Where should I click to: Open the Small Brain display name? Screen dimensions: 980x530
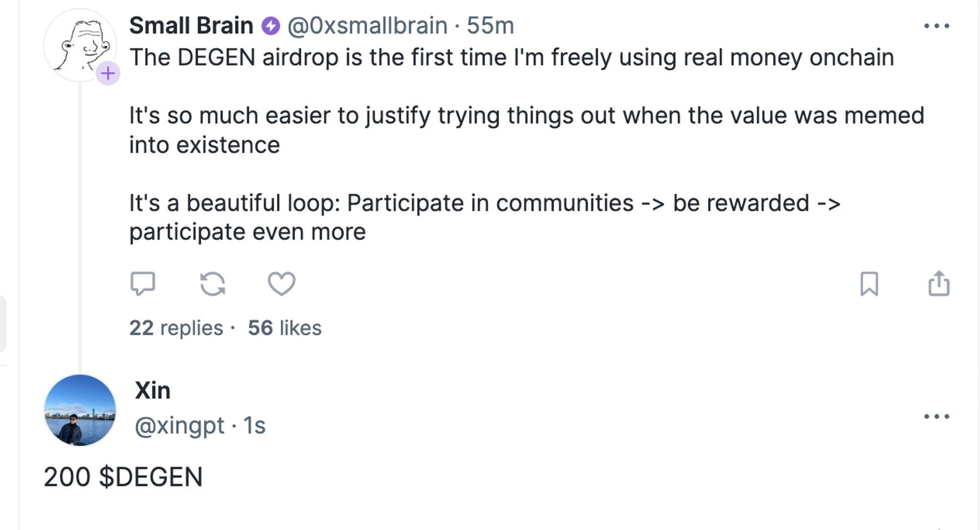coord(191,25)
